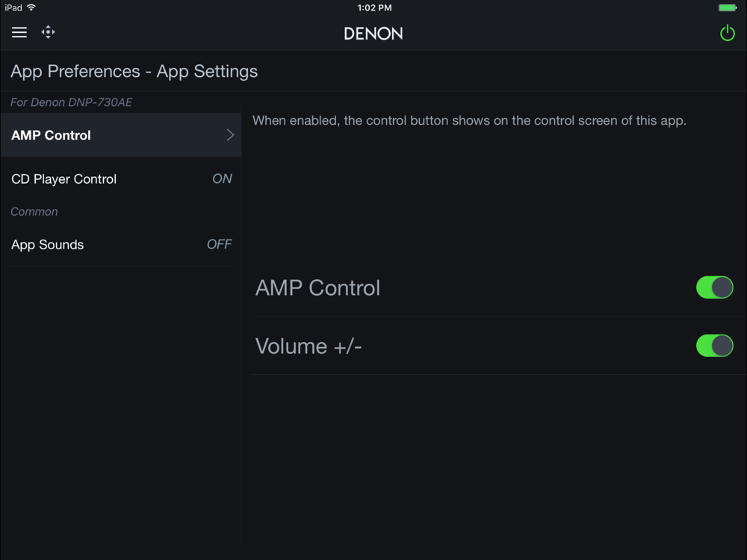Tap the Wi-Fi status icon
This screenshot has width=747, height=560.
[x=31, y=7]
